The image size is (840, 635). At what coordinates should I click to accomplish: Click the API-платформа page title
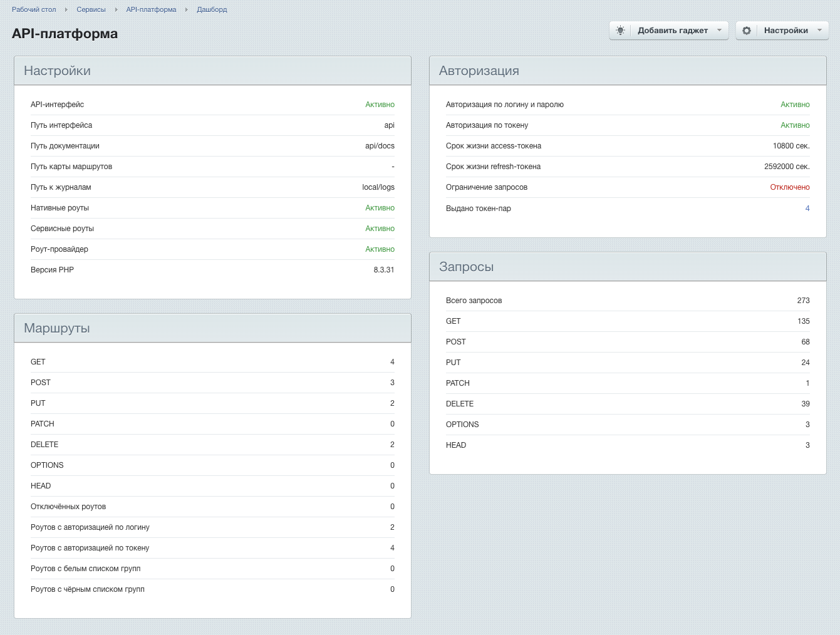[65, 34]
